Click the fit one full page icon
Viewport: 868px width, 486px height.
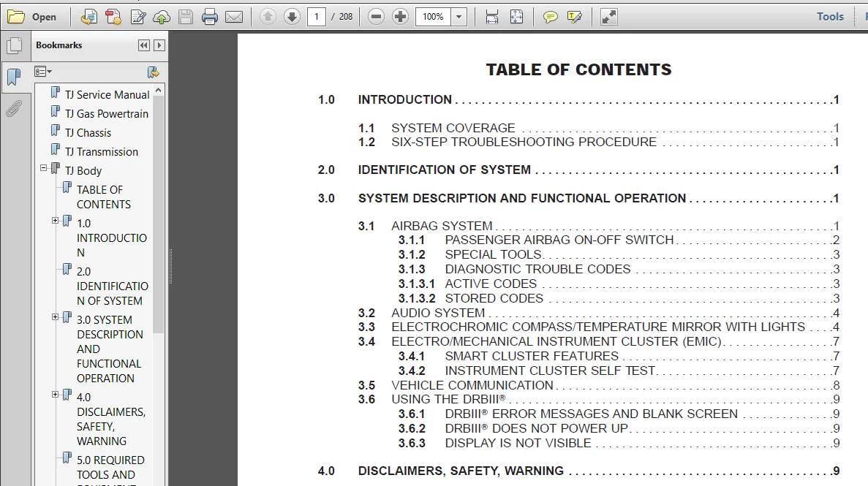[516, 17]
